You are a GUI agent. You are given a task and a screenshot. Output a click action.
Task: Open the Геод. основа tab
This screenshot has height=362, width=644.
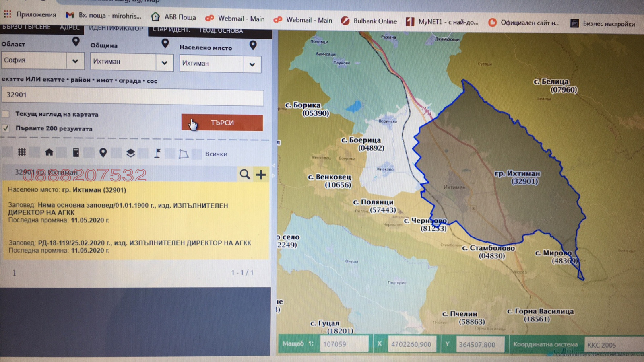point(221,31)
